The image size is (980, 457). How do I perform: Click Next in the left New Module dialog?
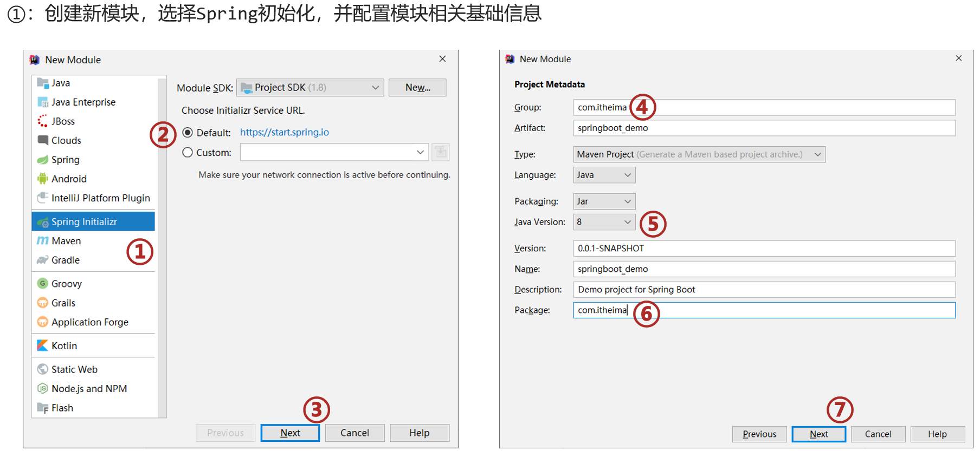point(290,433)
